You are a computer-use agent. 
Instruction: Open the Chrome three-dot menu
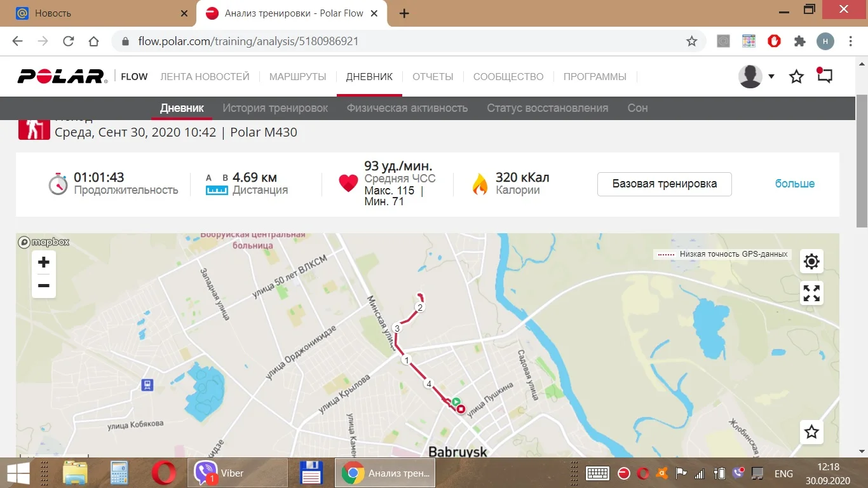point(851,41)
